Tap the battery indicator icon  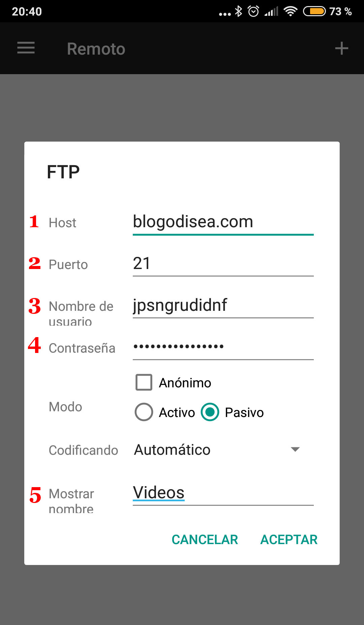coord(314,11)
